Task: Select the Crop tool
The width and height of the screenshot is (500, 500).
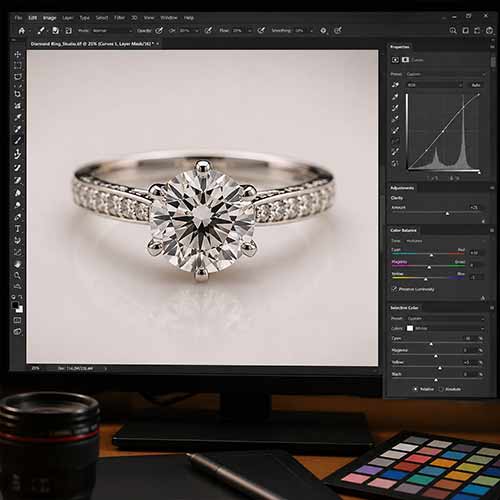Action: click(x=18, y=94)
